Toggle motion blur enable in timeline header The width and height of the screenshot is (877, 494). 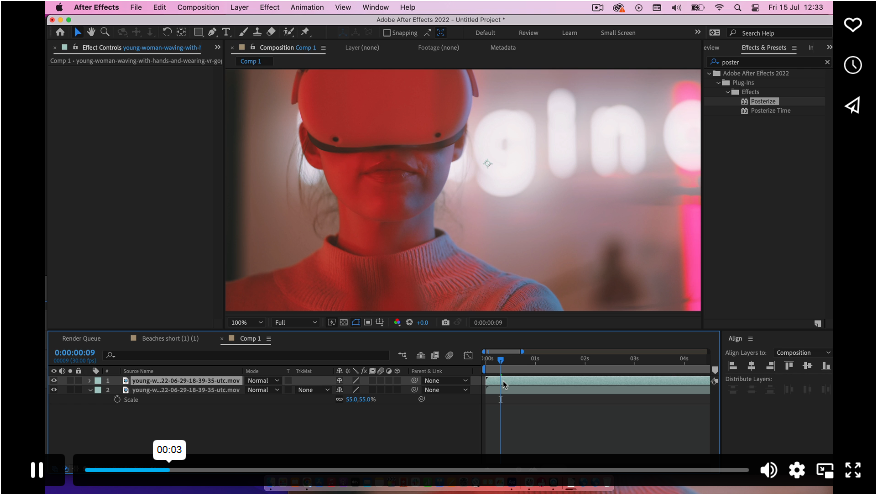pyautogui.click(x=449, y=355)
